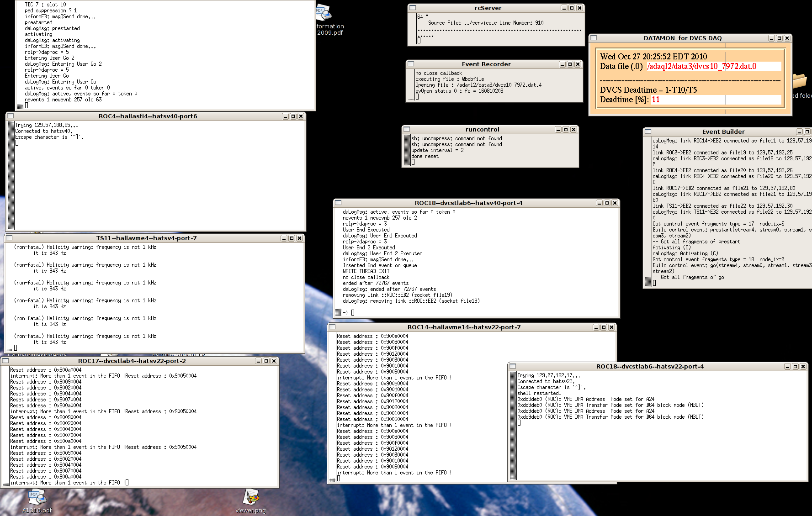Close the runcontrol window
Screen dimensions: 812x516
coord(573,130)
